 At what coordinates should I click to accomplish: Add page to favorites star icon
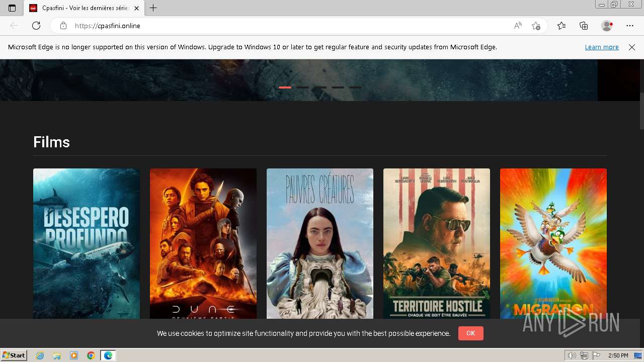point(536,26)
